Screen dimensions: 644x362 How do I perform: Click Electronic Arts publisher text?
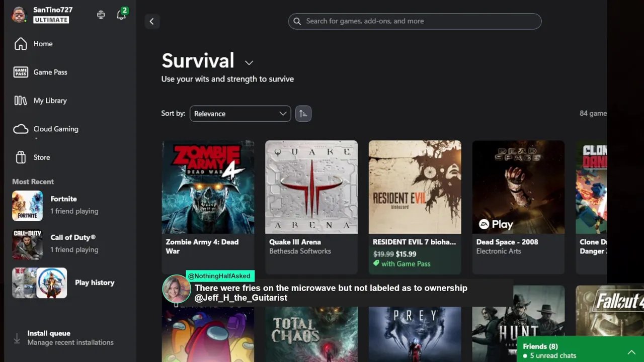pyautogui.click(x=499, y=251)
